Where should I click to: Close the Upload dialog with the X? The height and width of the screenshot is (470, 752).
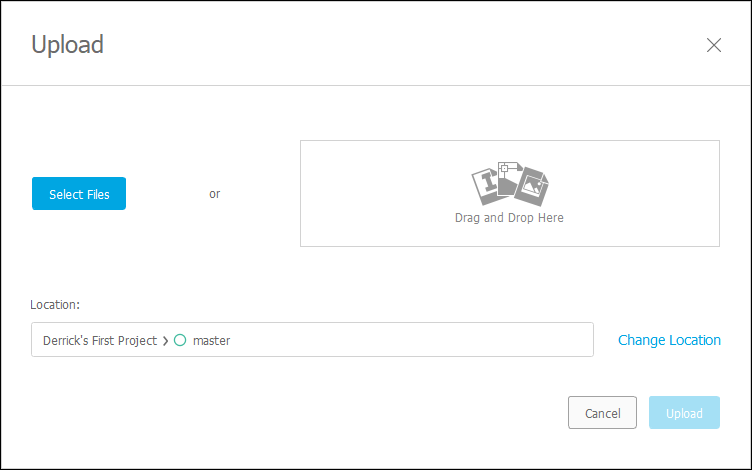click(714, 45)
